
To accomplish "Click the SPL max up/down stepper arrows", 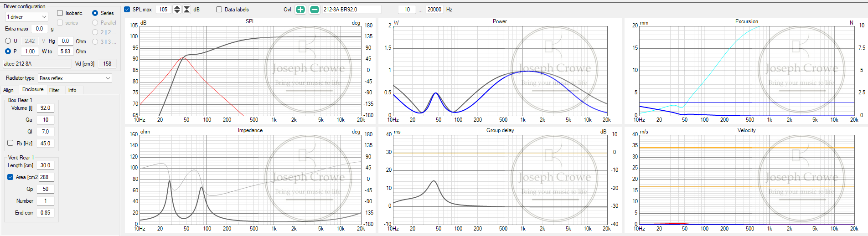I will [x=177, y=10].
